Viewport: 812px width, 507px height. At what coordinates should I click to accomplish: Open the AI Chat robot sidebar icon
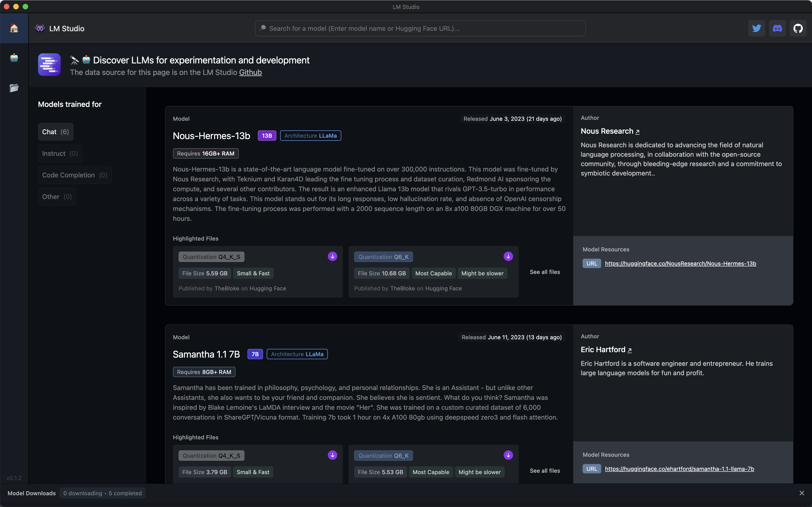coord(14,58)
